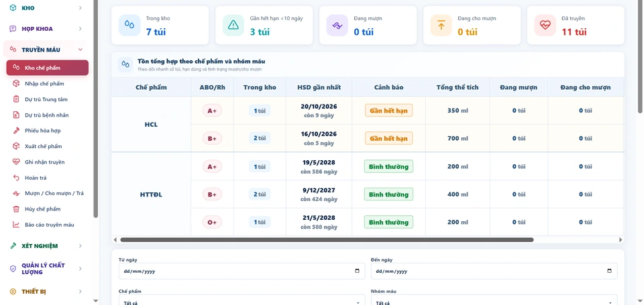The height and width of the screenshot is (305, 644).
Task: Click the Cảnh báo column header
Action: click(388, 87)
